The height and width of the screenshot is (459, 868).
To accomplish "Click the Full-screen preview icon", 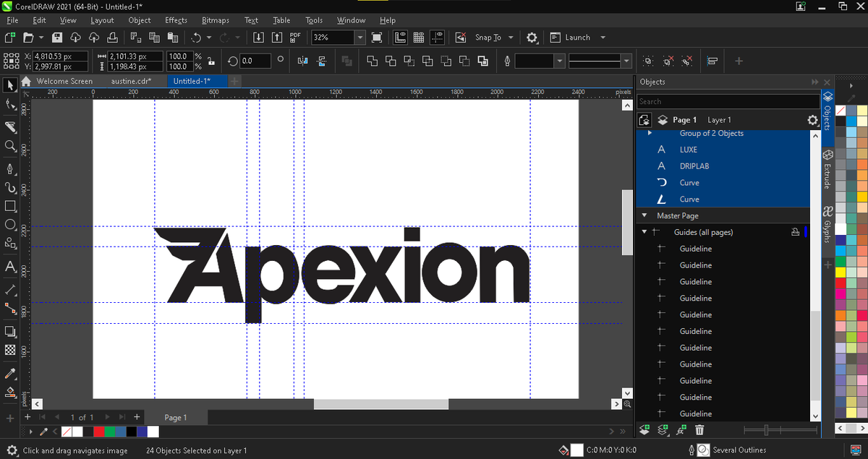I will [377, 38].
